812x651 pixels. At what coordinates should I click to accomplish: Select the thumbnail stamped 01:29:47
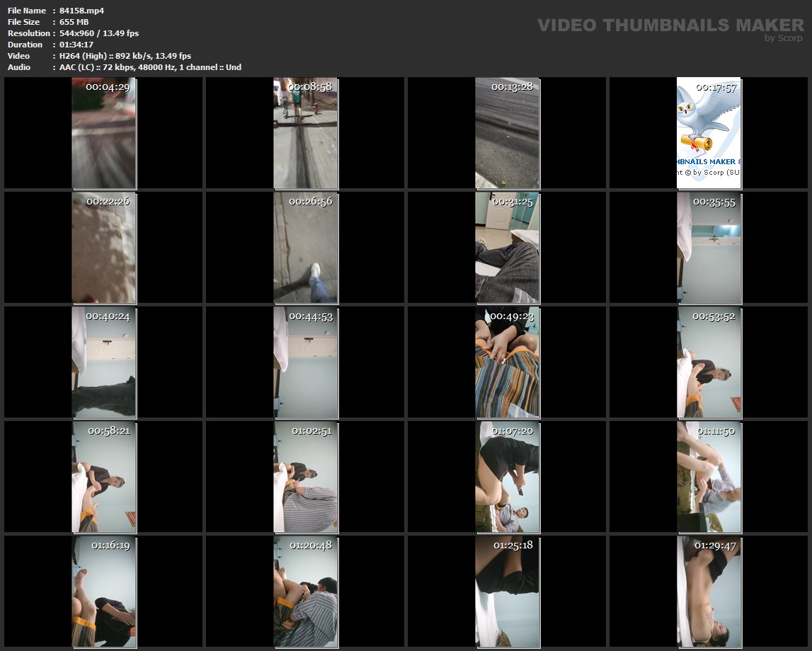click(709, 592)
